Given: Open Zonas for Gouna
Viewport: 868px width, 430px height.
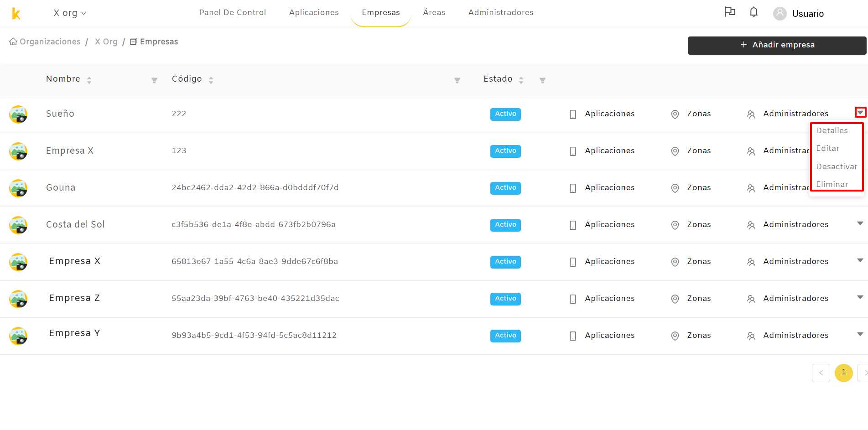Looking at the screenshot, I should tap(691, 188).
